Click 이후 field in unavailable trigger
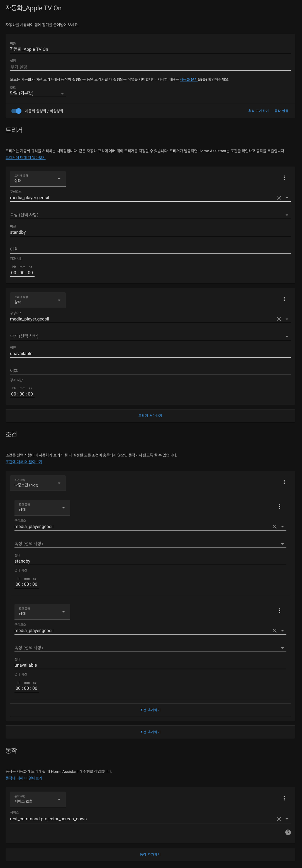The width and height of the screenshot is (302, 868). pos(150,370)
